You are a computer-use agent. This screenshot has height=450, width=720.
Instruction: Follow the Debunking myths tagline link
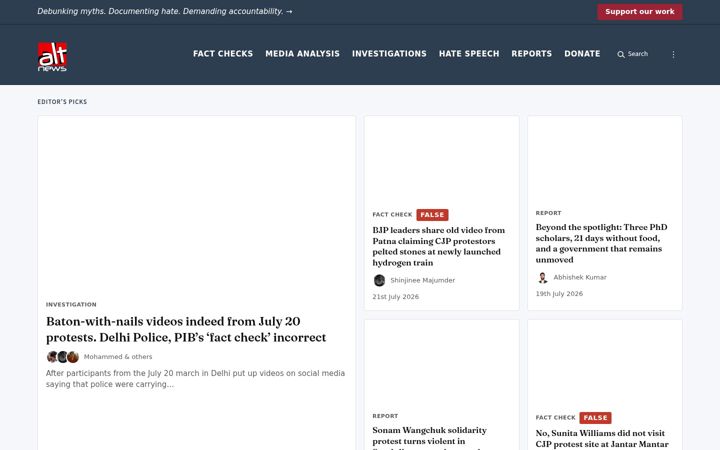pos(165,11)
